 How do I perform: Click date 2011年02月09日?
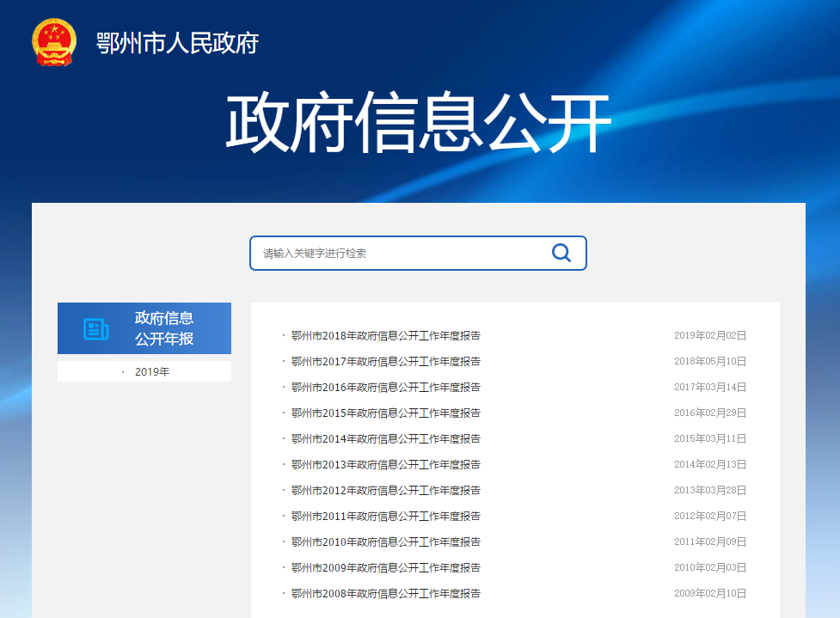pyautogui.click(x=710, y=541)
